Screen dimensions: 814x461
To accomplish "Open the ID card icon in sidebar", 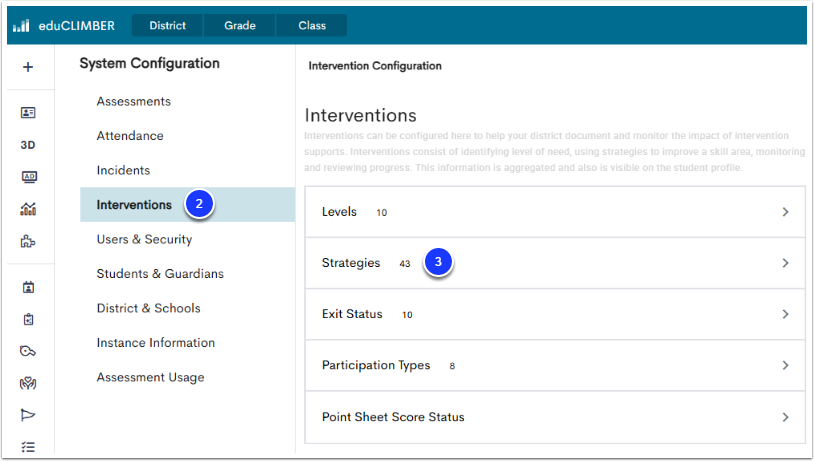I will (x=28, y=112).
